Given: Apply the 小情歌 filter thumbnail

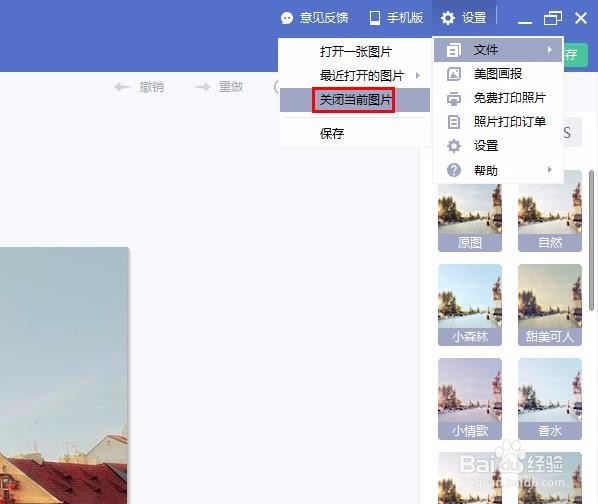Looking at the screenshot, I should pyautogui.click(x=470, y=399).
